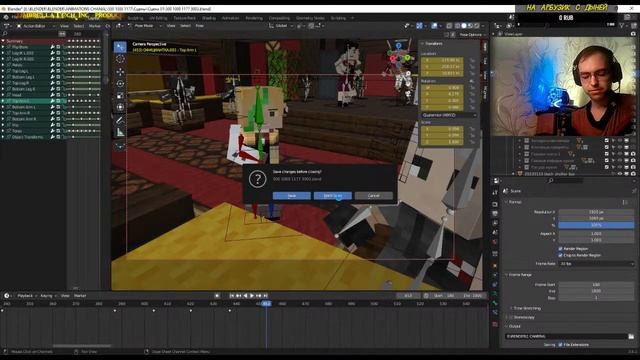Play animation in reverse in timeline
The height and width of the screenshot is (360, 640).
(x=245, y=296)
